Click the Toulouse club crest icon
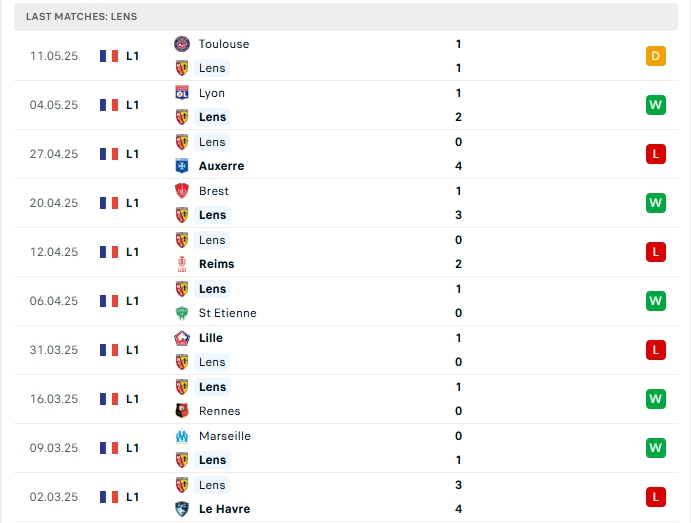Viewport: 691px width, 523px height. coord(182,44)
